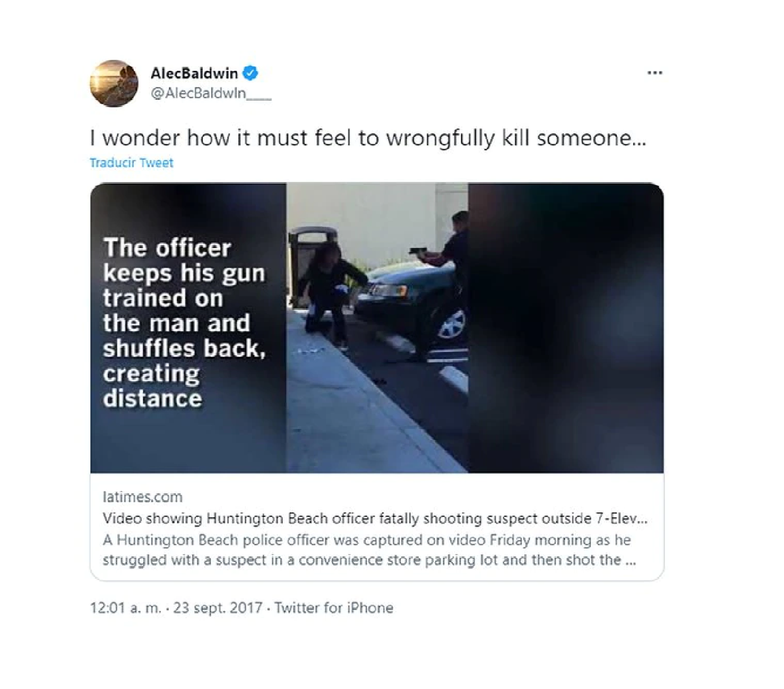Click the 23 sept. 2017 date
Screen dimensions: 784x689
coord(218,608)
